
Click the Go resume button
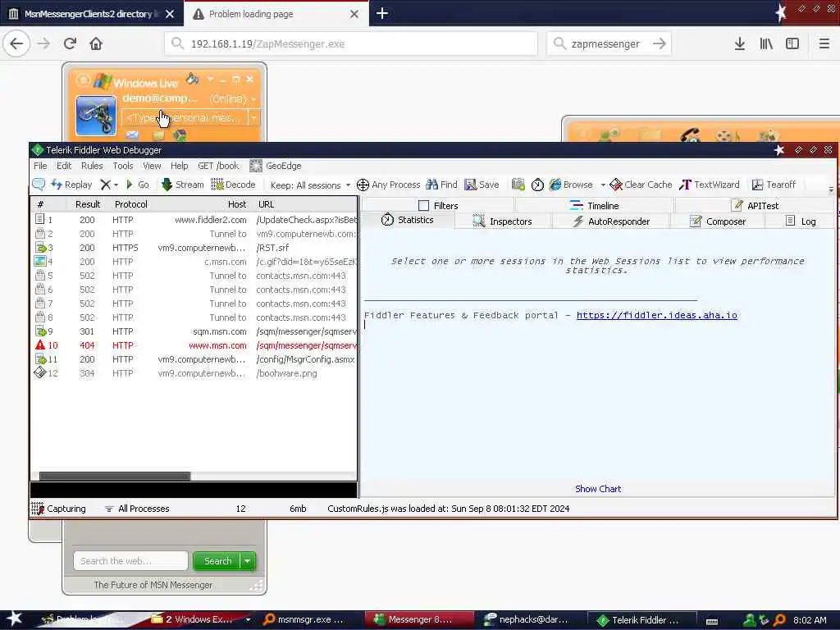[138, 185]
